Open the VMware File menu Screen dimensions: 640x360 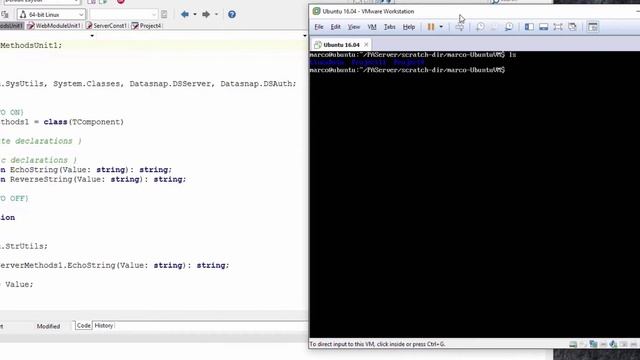click(x=319, y=27)
